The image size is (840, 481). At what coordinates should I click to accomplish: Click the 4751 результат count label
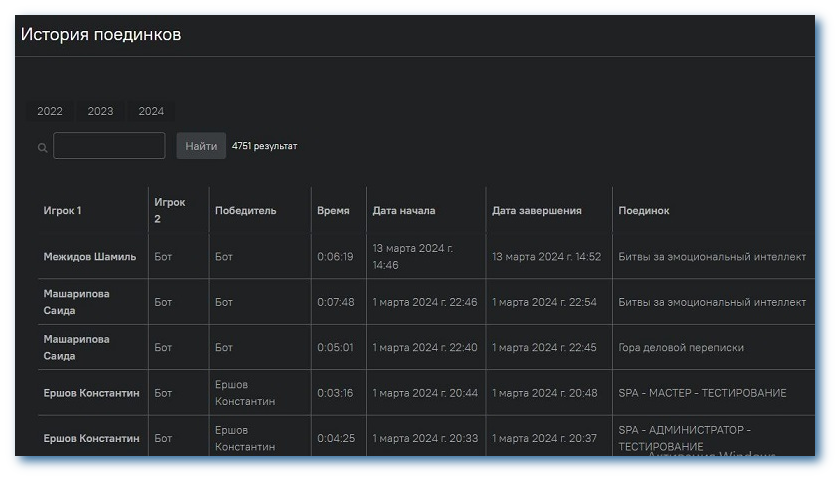(264, 146)
